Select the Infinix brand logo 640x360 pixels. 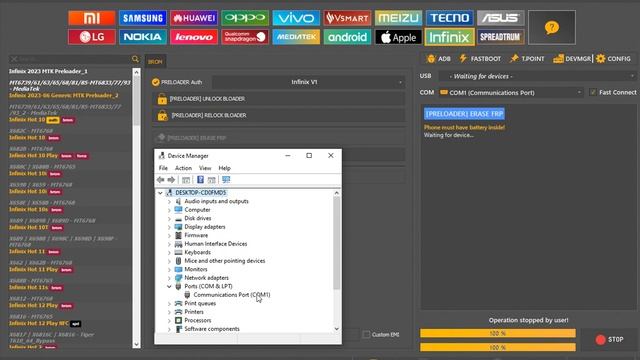pos(449,37)
